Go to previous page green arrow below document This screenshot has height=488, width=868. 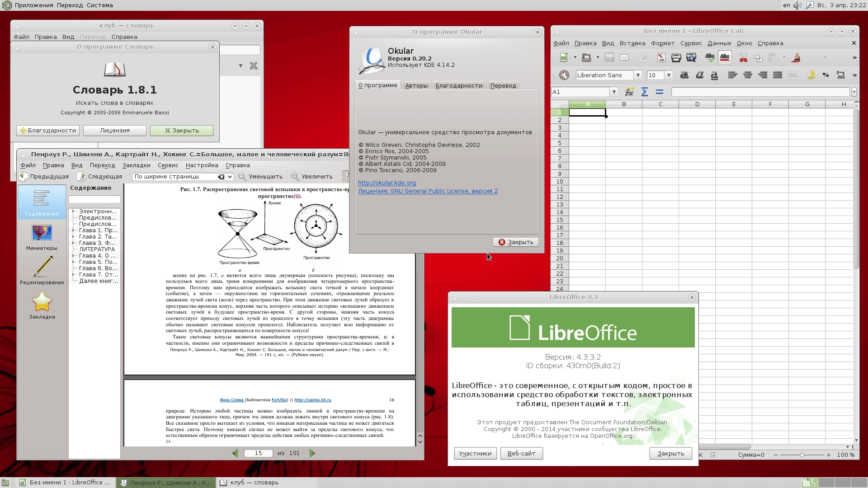coord(235,453)
